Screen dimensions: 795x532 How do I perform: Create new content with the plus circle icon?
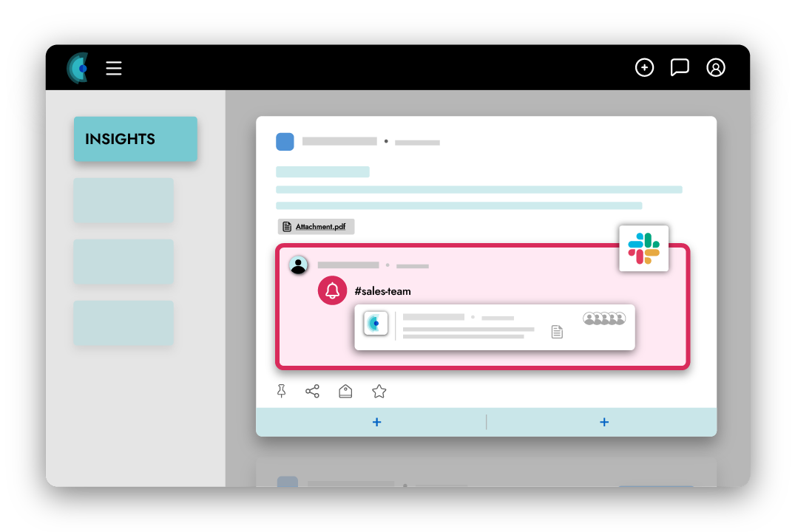(x=644, y=67)
